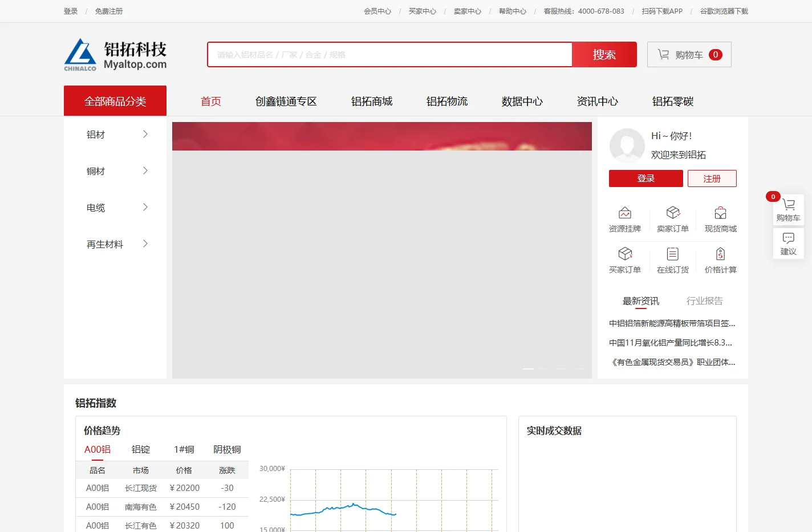The height and width of the screenshot is (532, 812).
Task: Open the 铝拓商城 navigation item
Action: coord(372,101)
